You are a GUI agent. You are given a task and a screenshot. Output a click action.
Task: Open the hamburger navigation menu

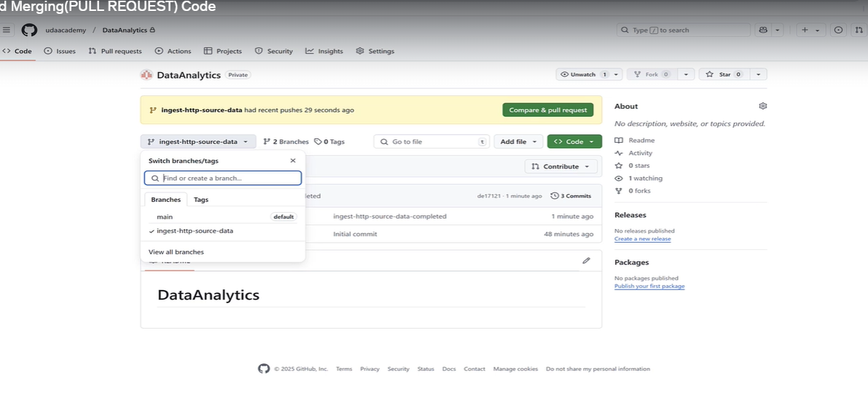(x=6, y=30)
